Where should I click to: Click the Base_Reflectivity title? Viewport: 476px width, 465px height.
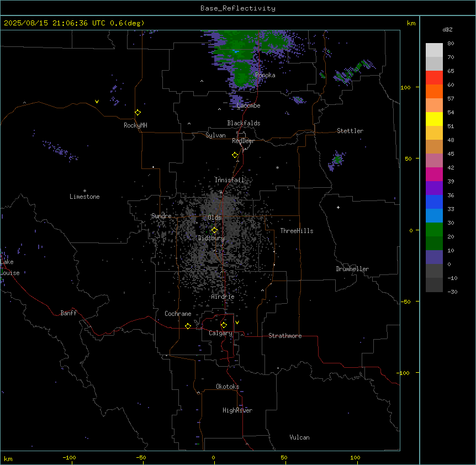pyautogui.click(x=238, y=8)
